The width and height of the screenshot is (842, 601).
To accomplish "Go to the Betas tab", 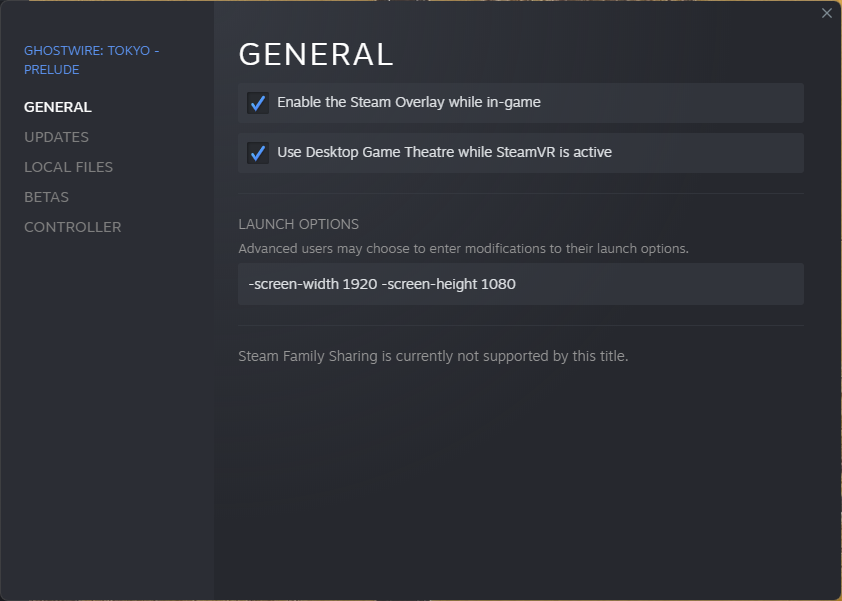I will coord(46,197).
